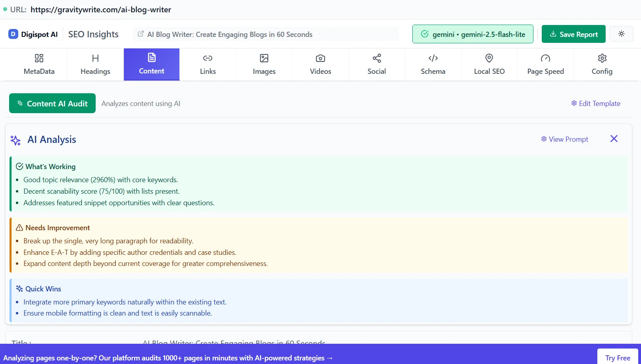Click View Prompt in AI Analysis
Screen dimensions: 641x364
pyautogui.click(x=564, y=139)
